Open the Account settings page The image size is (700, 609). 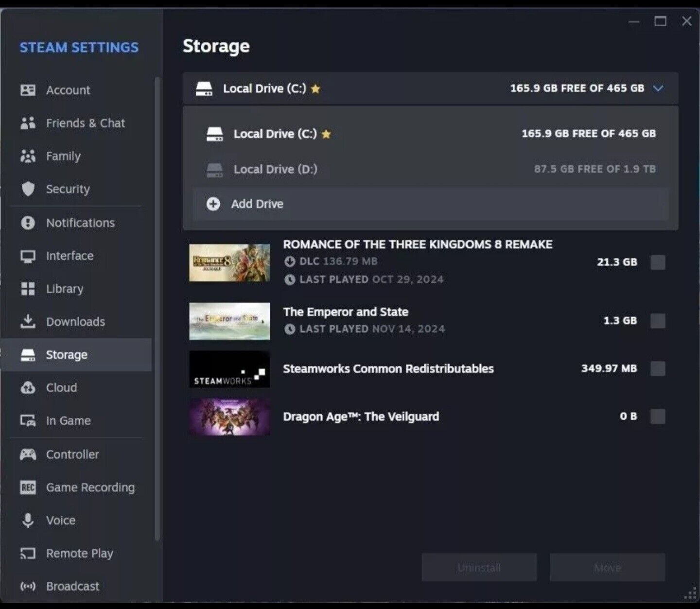click(x=76, y=90)
